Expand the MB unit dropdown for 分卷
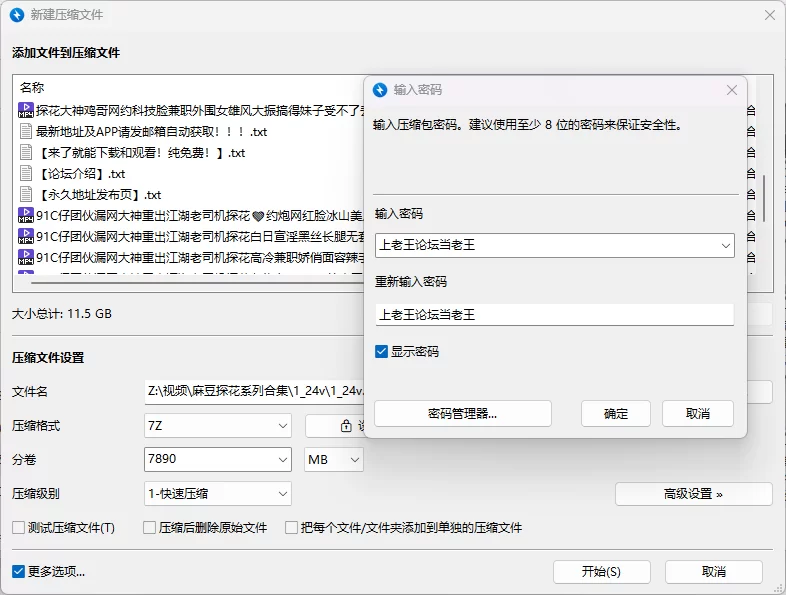Image resolution: width=786 pixels, height=595 pixels. (354, 460)
